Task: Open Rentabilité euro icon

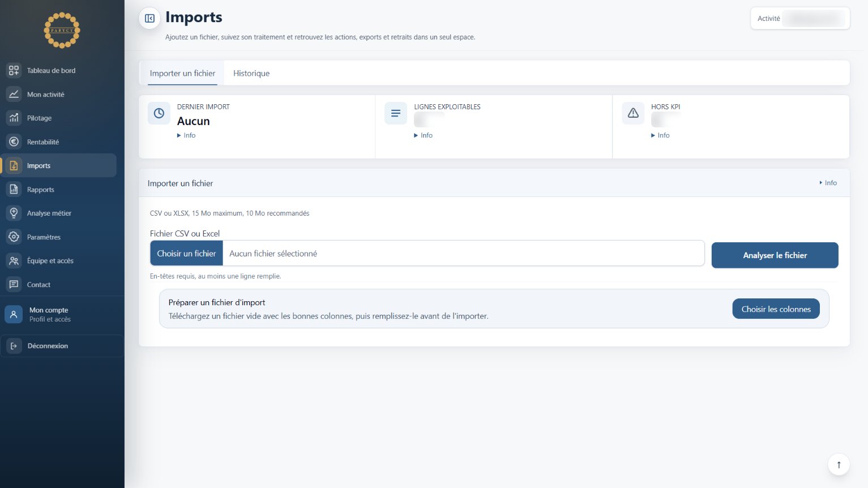Action: click(14, 142)
